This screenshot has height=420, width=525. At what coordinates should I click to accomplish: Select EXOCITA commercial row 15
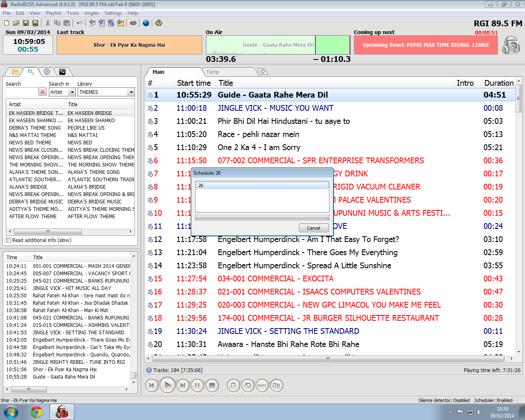click(x=331, y=279)
